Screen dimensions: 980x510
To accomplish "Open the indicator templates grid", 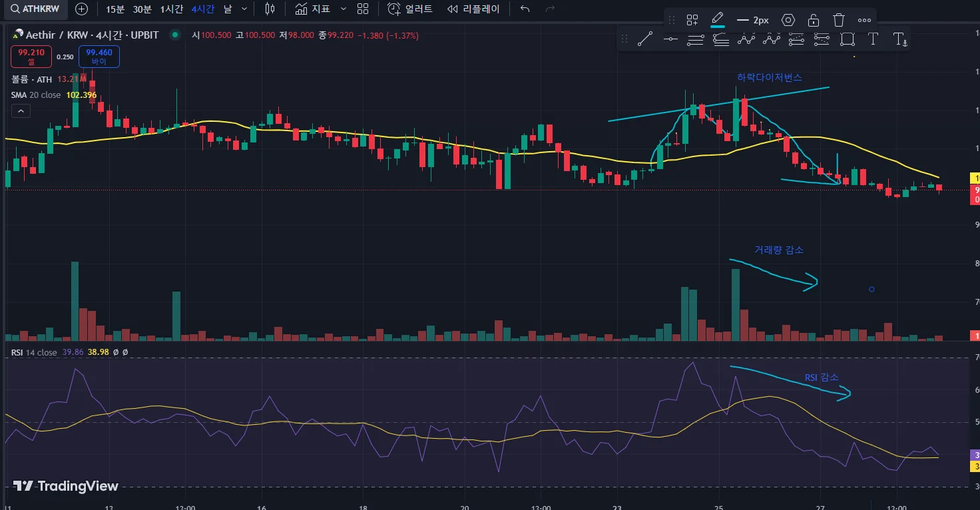I will (x=363, y=9).
